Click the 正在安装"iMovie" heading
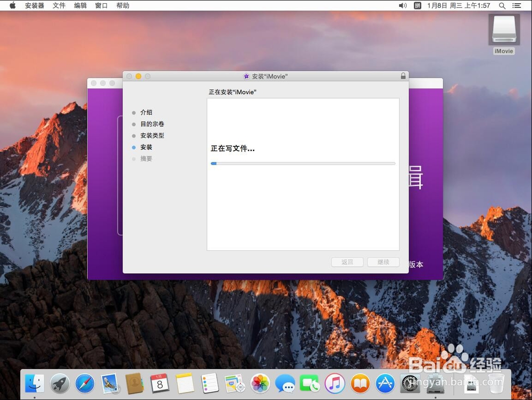The height and width of the screenshot is (400, 532). pos(232,92)
